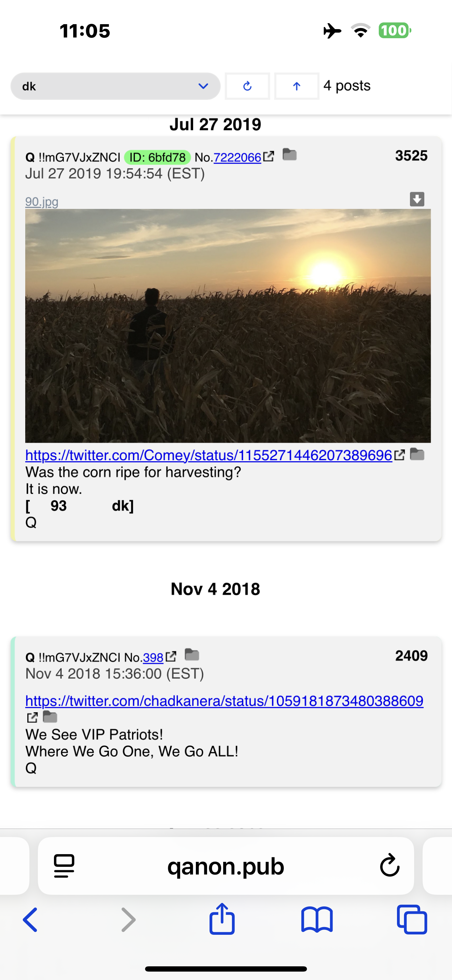
Task: Download the 90.jpg image
Action: click(417, 199)
